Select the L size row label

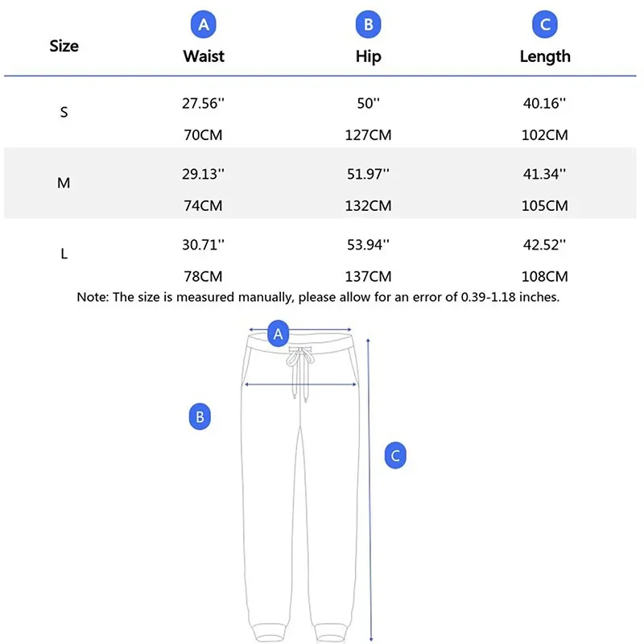click(x=64, y=254)
